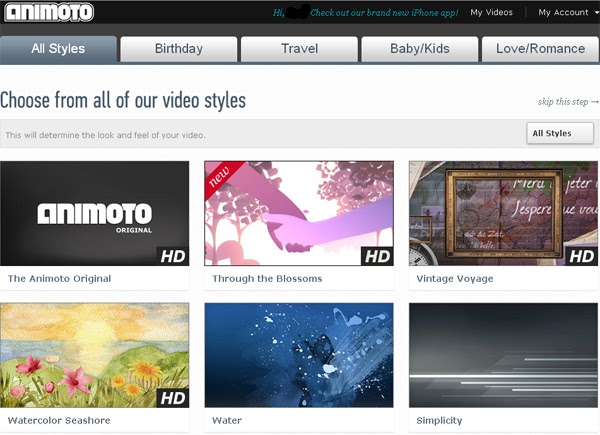
Task: Open the iPhone app announcement link
Action: (384, 13)
